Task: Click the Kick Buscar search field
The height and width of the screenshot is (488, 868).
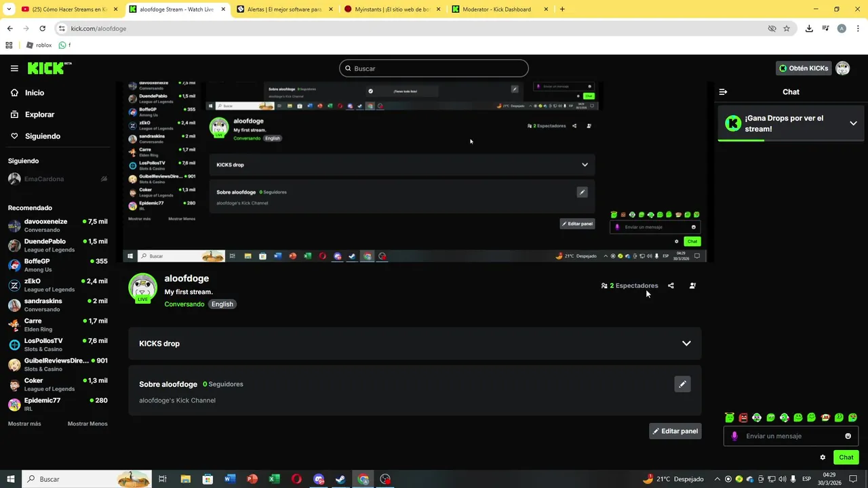Action: pyautogui.click(x=434, y=68)
